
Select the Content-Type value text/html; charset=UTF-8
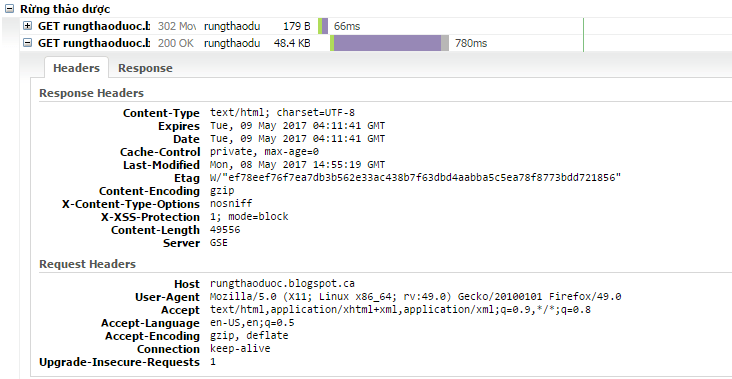[x=282, y=112]
